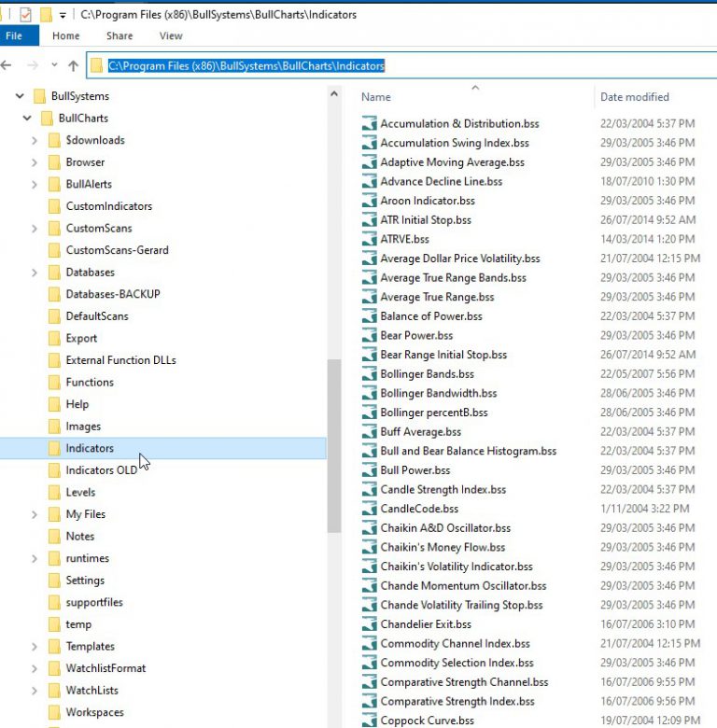Viewport: 717px width, 728px height.
Task: Open the Functions folder in tree
Action: 90,382
